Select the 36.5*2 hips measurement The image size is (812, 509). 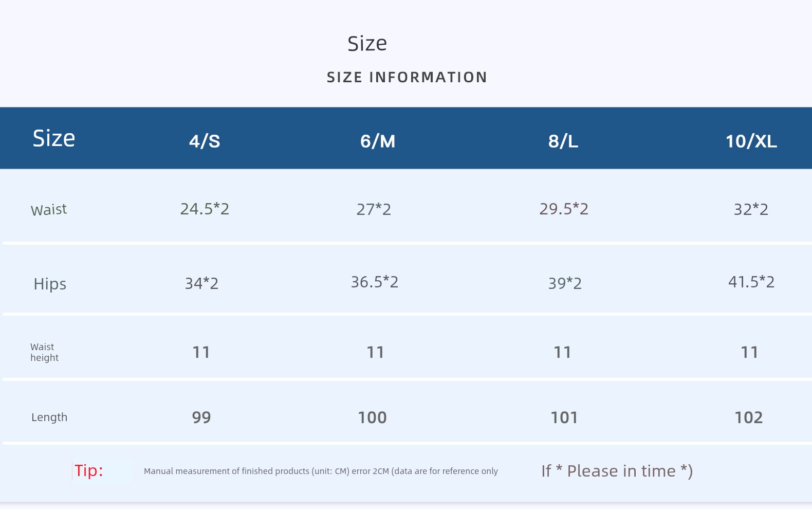(375, 282)
